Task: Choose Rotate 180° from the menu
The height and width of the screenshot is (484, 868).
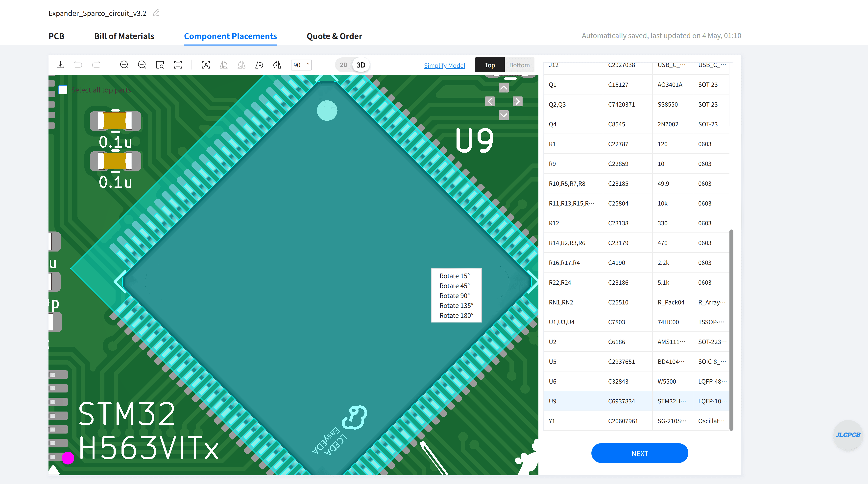Action: click(x=456, y=316)
